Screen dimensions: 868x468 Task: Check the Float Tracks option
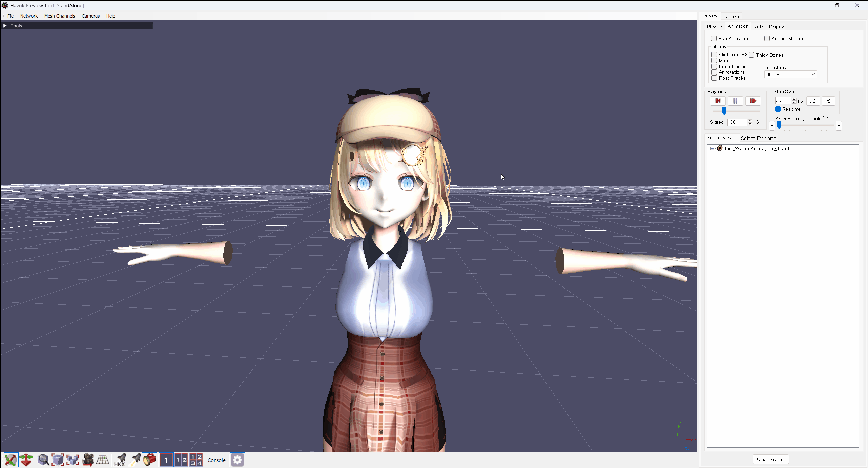(x=714, y=78)
